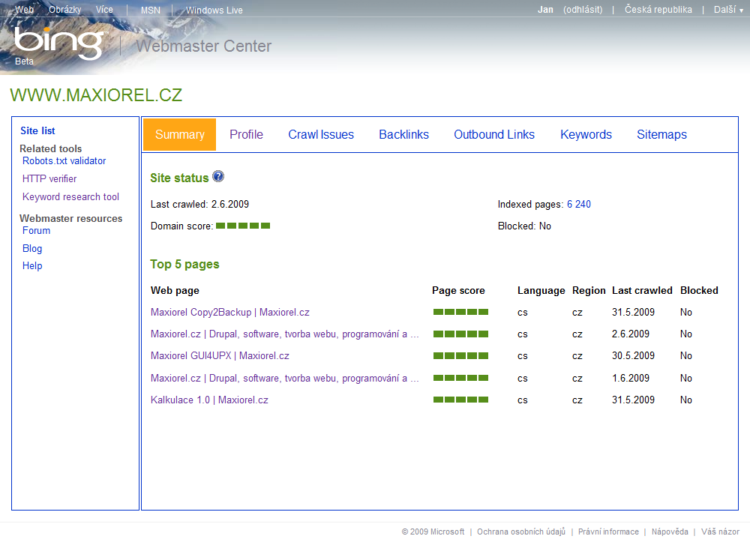Open the Site list link

(37, 130)
